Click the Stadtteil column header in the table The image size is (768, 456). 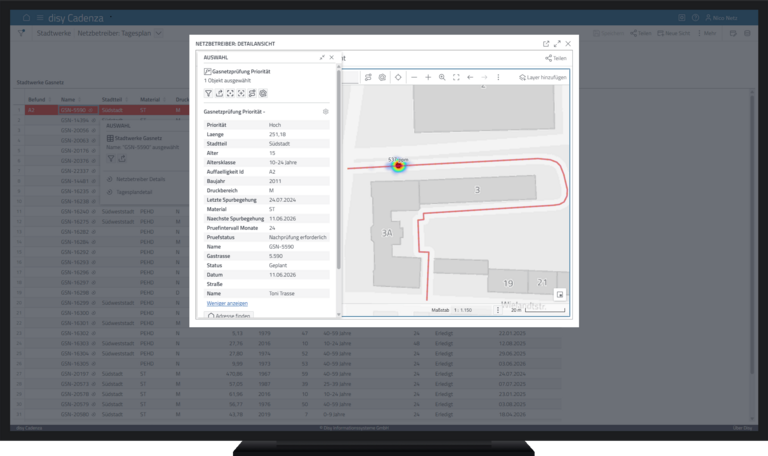coord(112,99)
